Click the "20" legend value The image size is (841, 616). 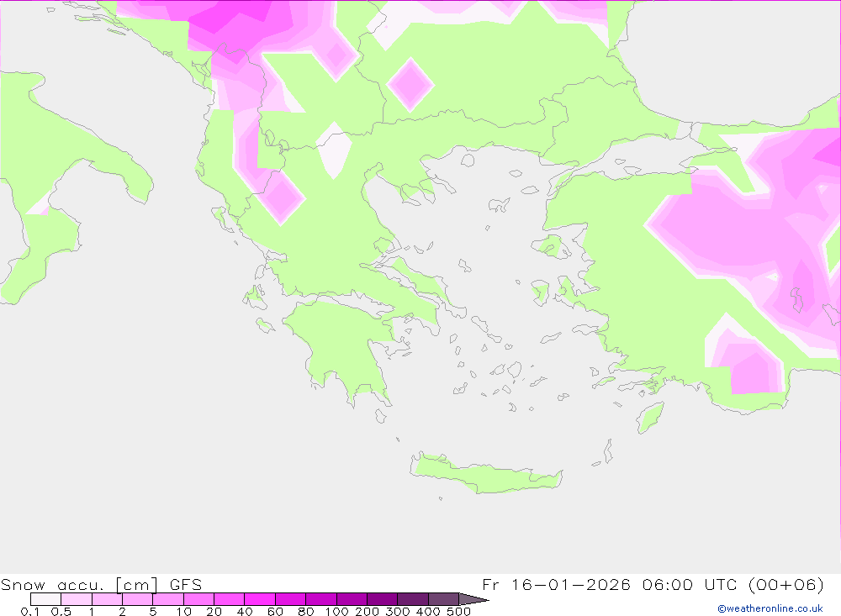[x=214, y=611]
